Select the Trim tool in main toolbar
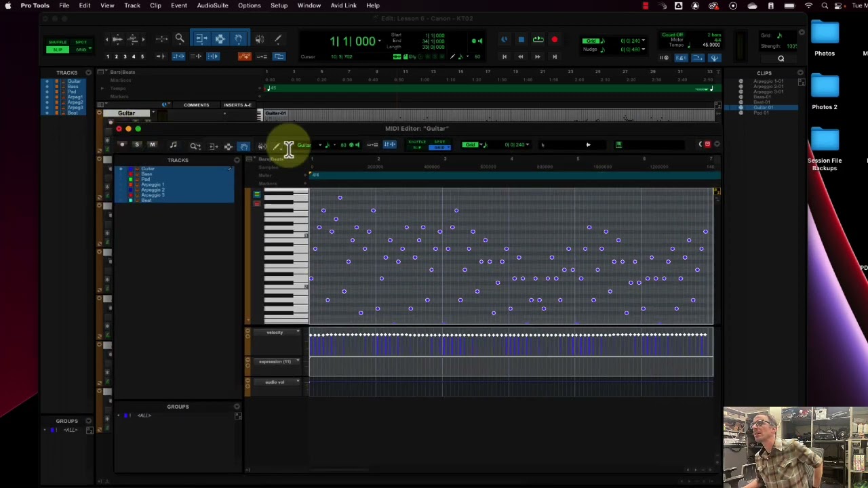This screenshot has height=488, width=868. 201,39
